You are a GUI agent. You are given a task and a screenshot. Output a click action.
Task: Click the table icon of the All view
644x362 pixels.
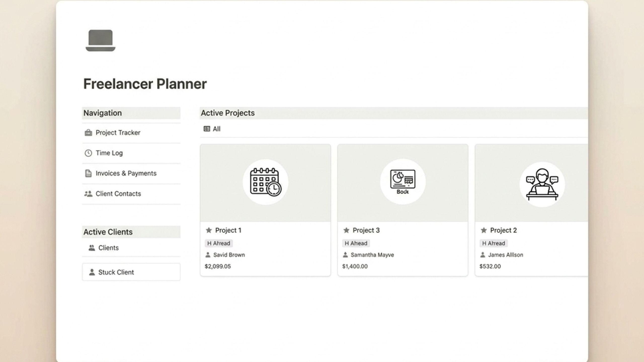click(x=207, y=129)
